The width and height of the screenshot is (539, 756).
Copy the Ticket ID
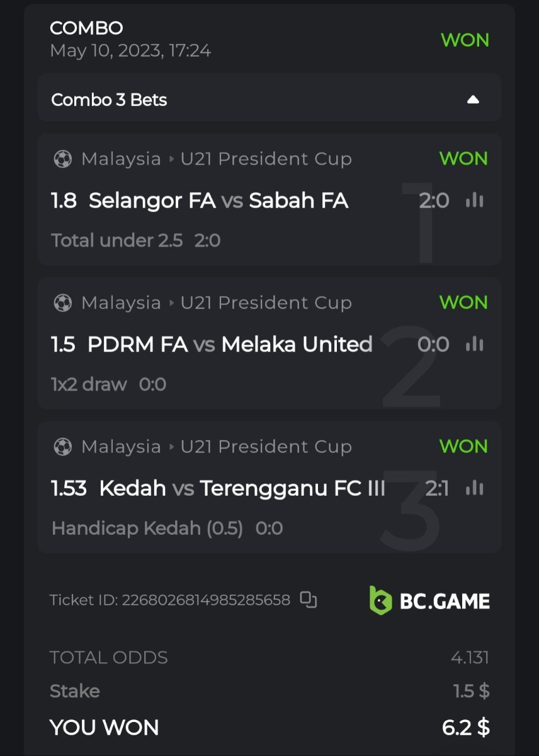click(308, 600)
